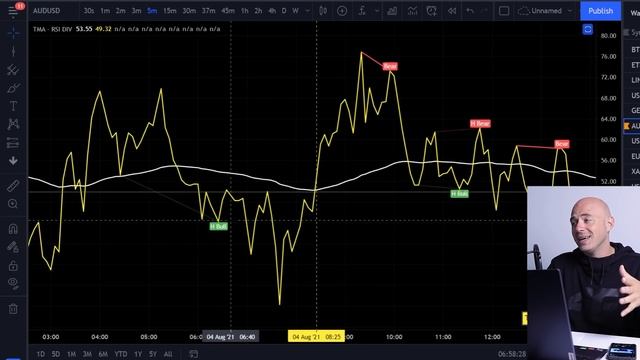
Task: Open the hamburger menu with notification badge
Action: 13,10
